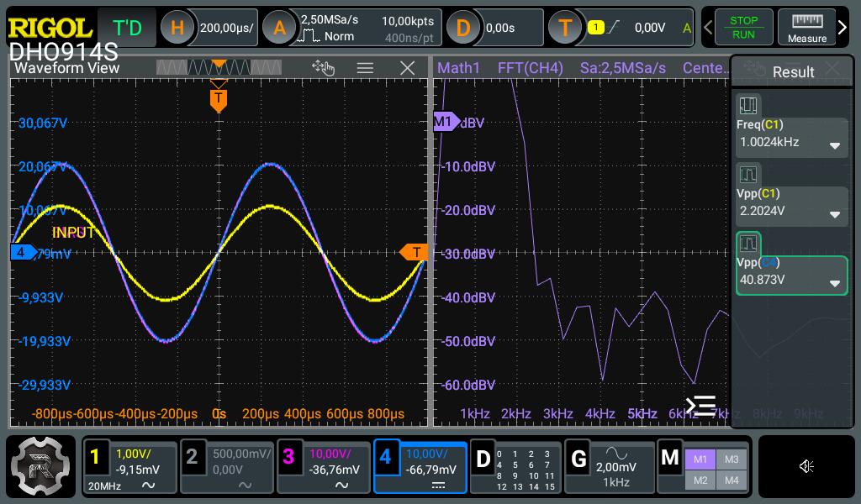Open the digital channels D button
The width and height of the screenshot is (861, 504).
coord(482,459)
